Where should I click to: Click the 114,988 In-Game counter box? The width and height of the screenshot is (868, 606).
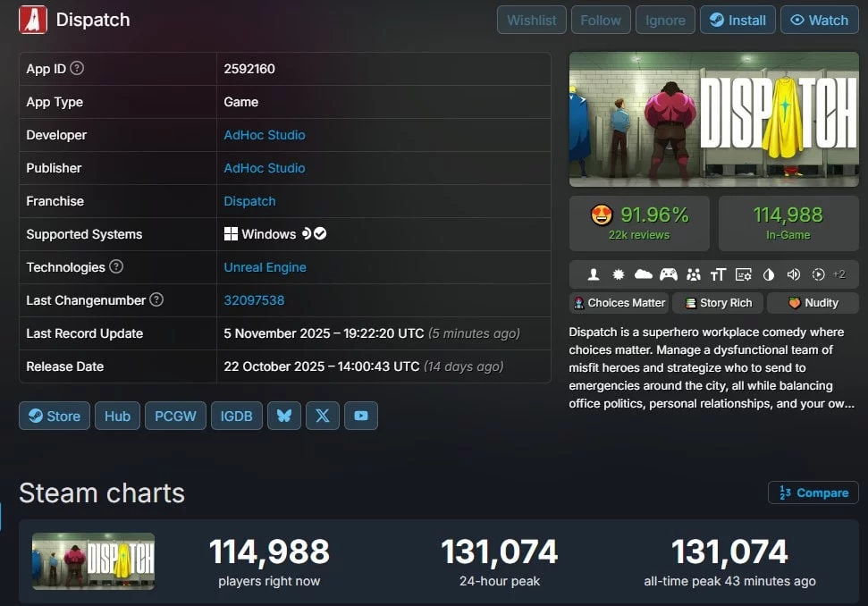click(788, 223)
